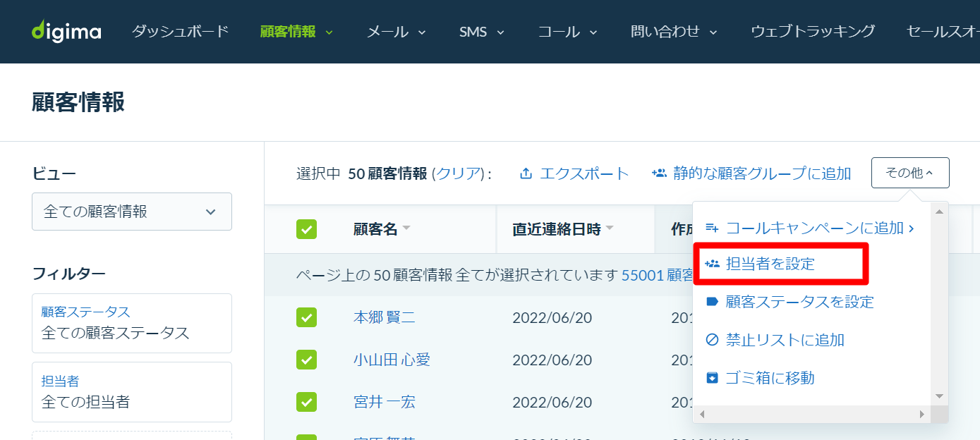This screenshot has height=440, width=980.
Task: Uncheck the 宮井 一宏 row checkbox
Action: [x=306, y=402]
